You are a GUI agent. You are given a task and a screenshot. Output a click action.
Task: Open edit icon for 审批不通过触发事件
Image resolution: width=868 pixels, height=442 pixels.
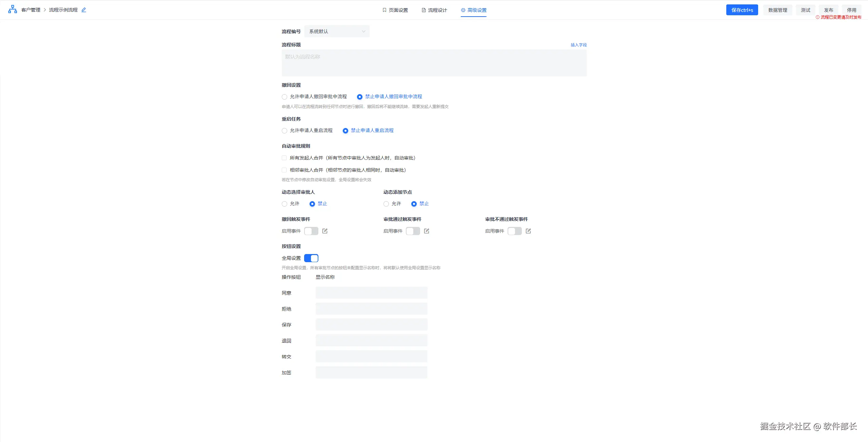click(x=528, y=231)
